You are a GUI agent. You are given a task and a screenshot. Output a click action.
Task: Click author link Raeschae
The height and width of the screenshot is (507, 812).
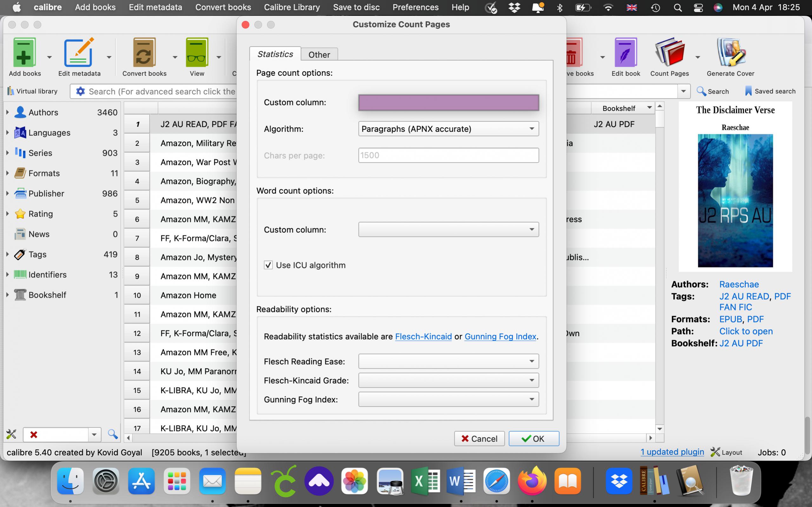click(x=739, y=284)
